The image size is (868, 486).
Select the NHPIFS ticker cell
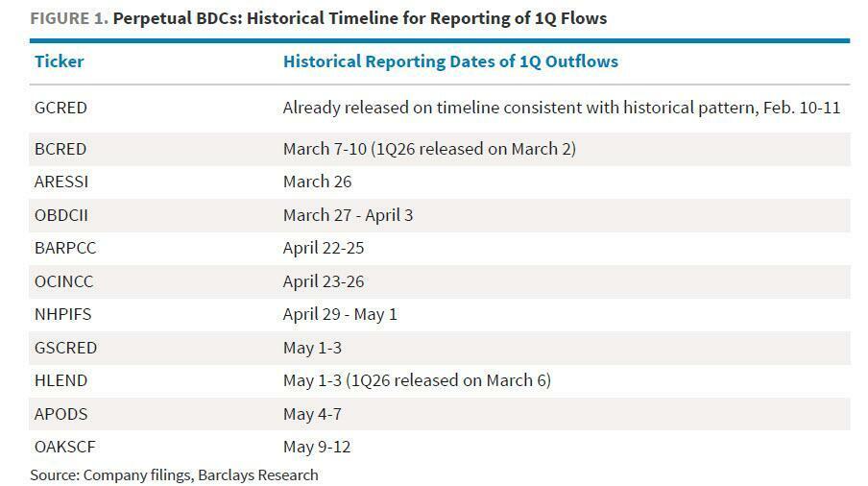point(62,314)
